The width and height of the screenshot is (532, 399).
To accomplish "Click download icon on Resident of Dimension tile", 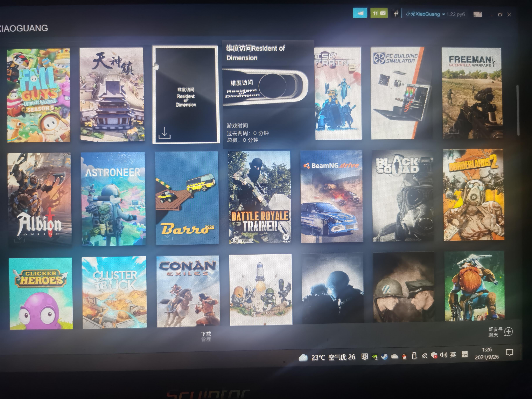I will [x=164, y=133].
